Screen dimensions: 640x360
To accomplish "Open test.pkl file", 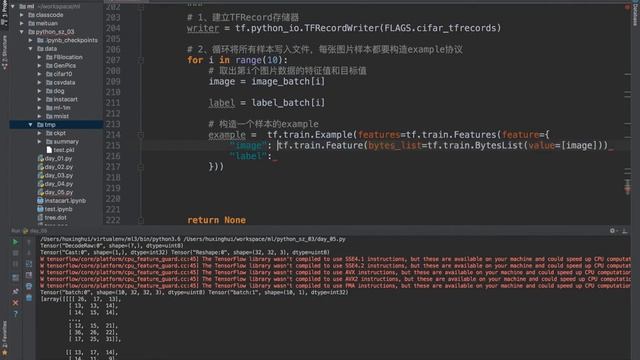I will coord(60,150).
